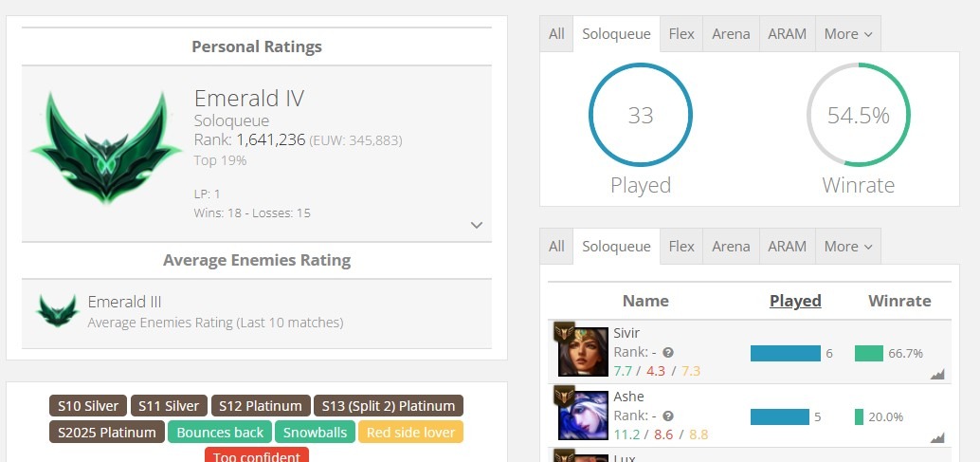980x462 pixels.
Task: Sort champions by the Name column
Action: click(x=645, y=301)
